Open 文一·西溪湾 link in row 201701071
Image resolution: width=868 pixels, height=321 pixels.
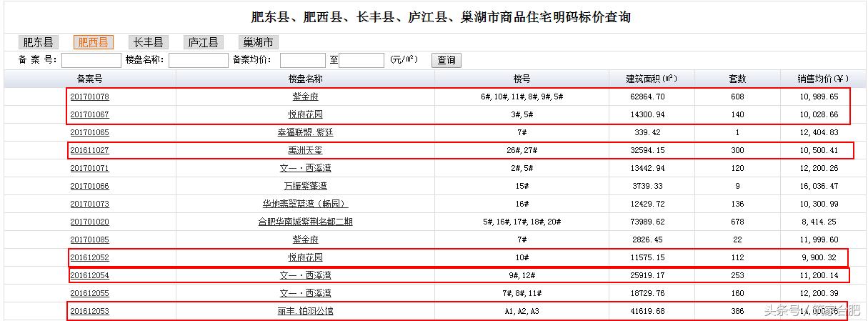coord(305,168)
